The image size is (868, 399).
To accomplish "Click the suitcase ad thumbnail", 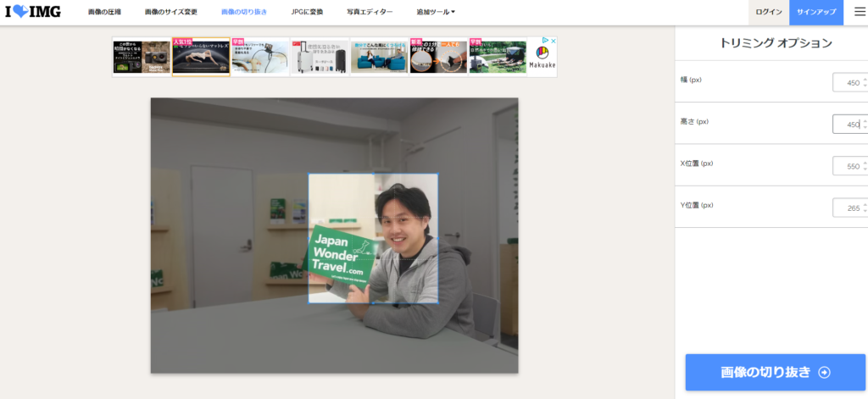I will tap(320, 57).
